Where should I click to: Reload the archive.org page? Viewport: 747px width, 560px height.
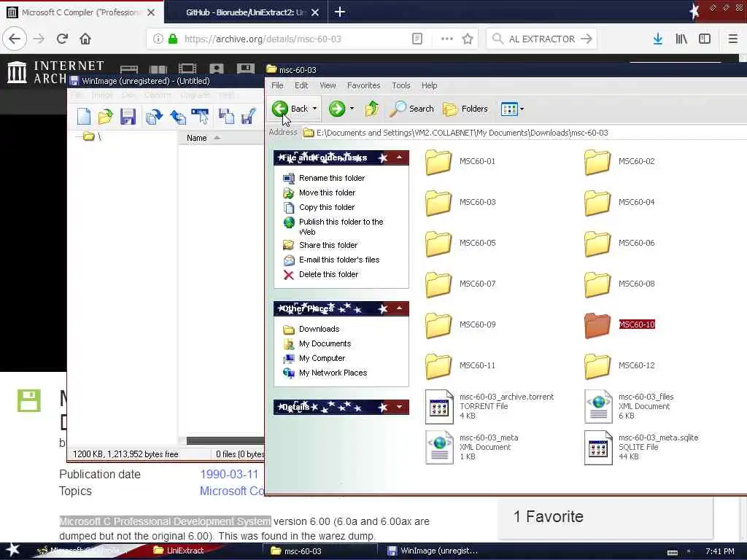[x=62, y=39]
